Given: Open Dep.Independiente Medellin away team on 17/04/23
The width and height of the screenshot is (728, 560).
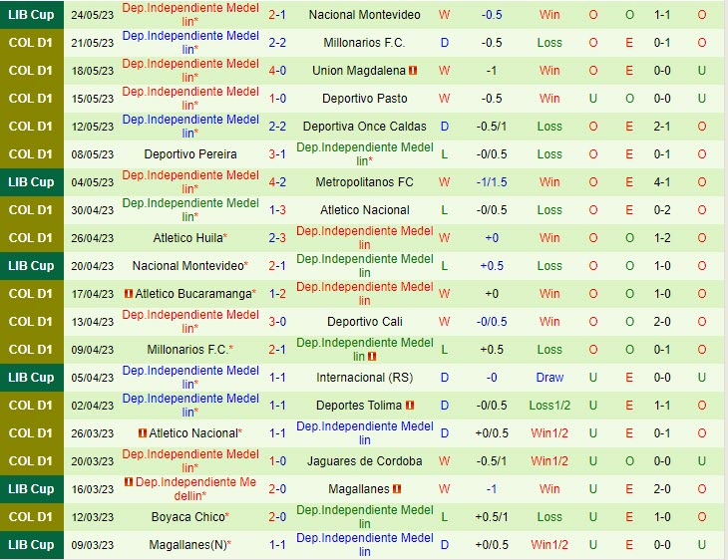Looking at the screenshot, I should tap(364, 293).
